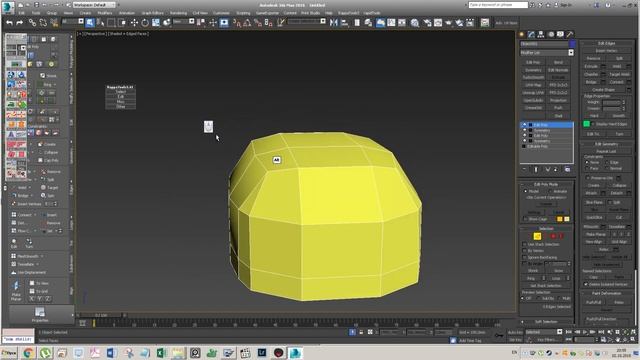Click the Align tool icon
This screenshot has height=360, width=640.
344,23
